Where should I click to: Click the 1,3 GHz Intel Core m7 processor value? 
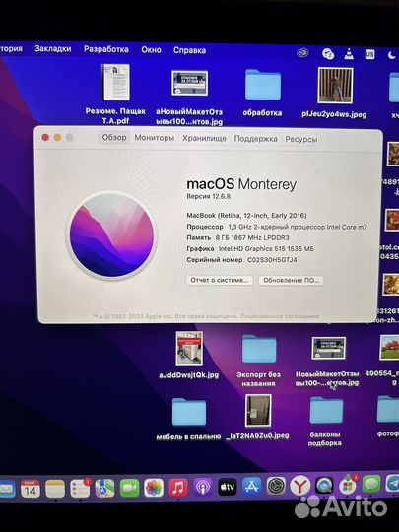298,227
